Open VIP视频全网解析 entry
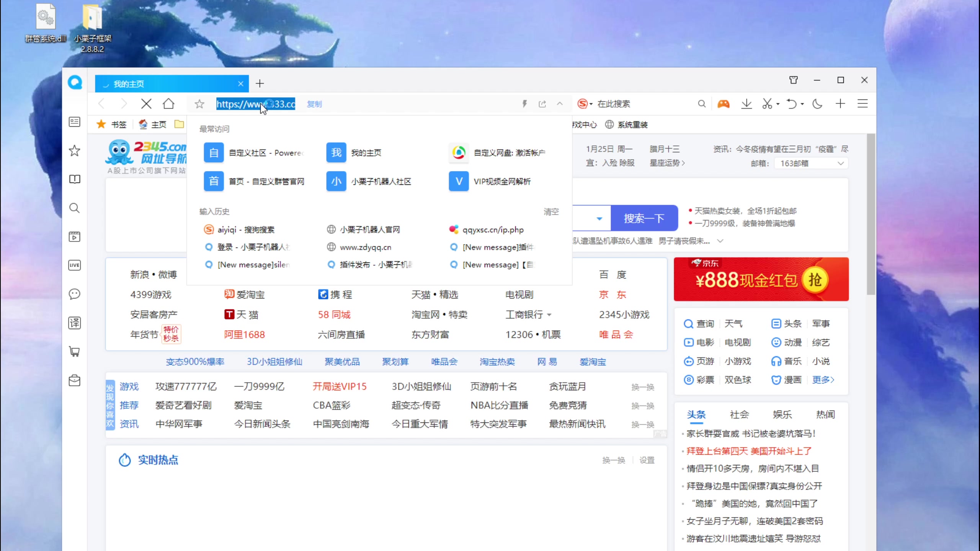The image size is (980, 551). [490, 181]
